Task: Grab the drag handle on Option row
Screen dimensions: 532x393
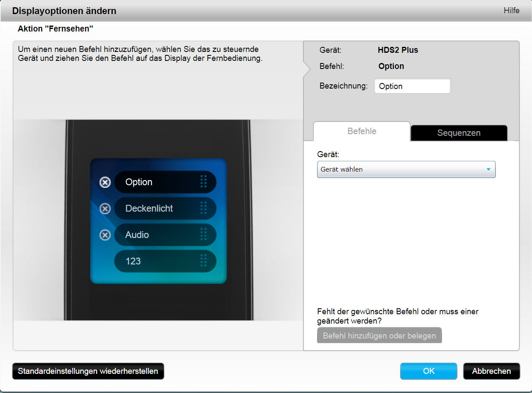Action: coord(203,182)
